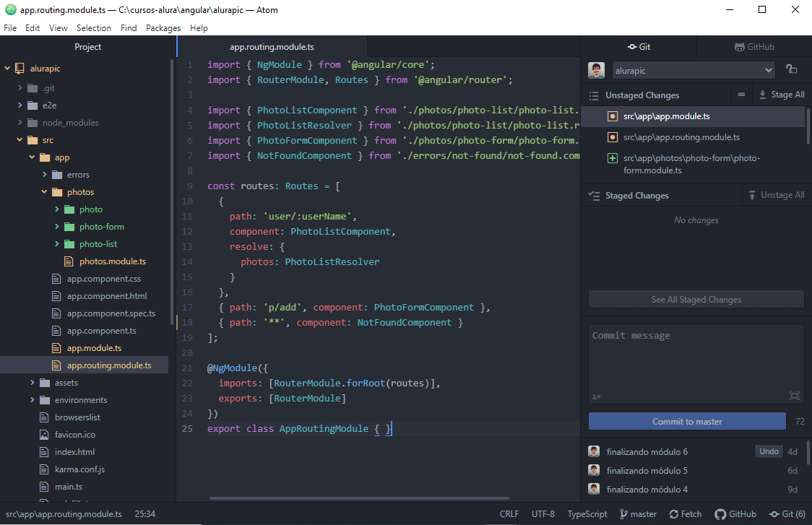
Task: Click add co-author icon in commit box
Action: (597, 396)
